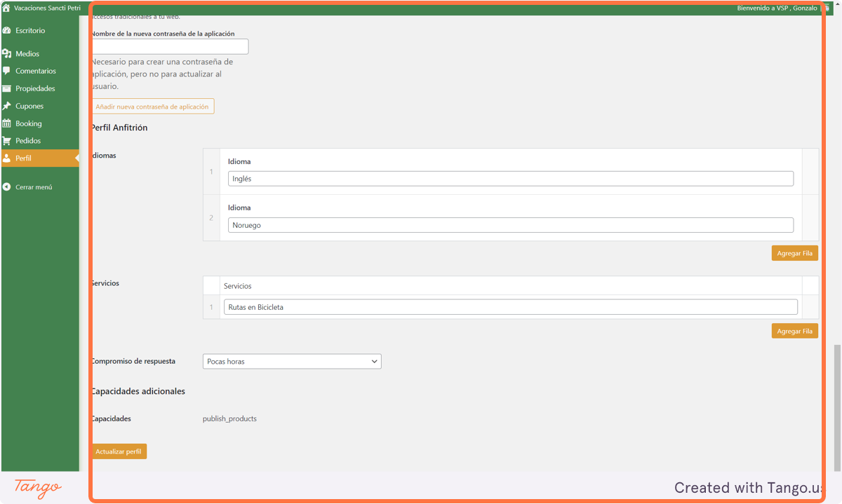Click the Pedidos cart icon

point(6,141)
